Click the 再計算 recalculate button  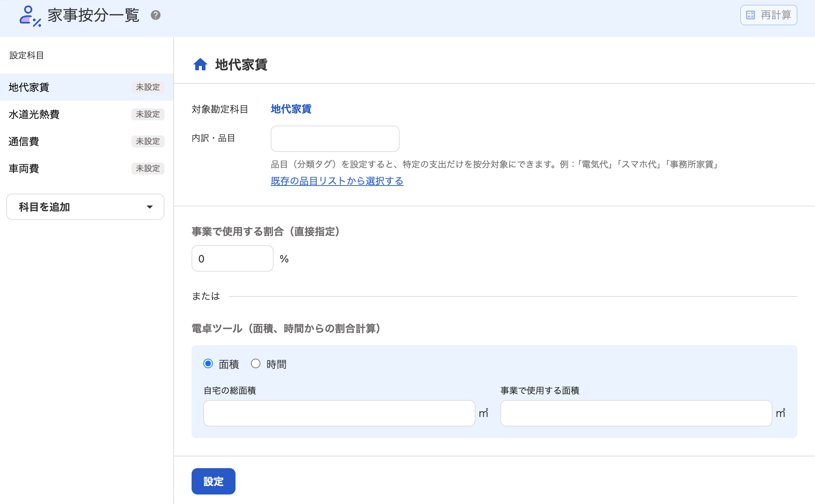pyautogui.click(x=768, y=15)
